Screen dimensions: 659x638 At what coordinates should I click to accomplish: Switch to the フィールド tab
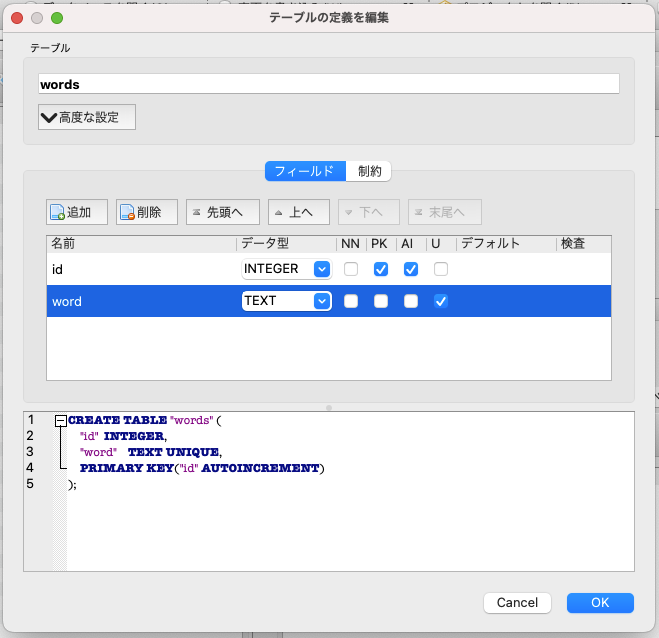point(305,171)
